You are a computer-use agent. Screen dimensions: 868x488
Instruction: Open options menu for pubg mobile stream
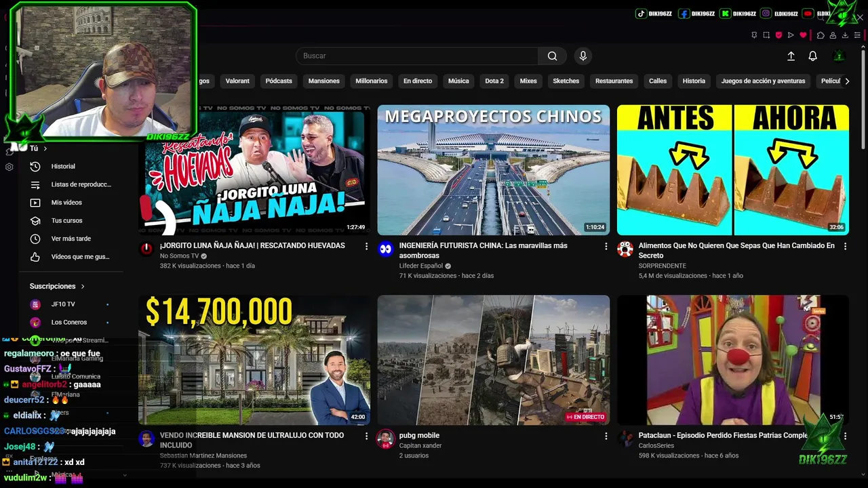(x=606, y=436)
